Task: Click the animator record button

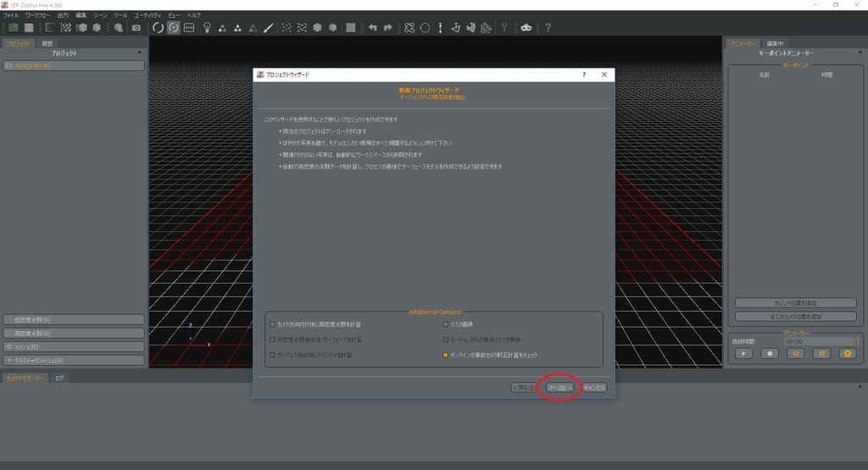Action: pyautogui.click(x=770, y=353)
